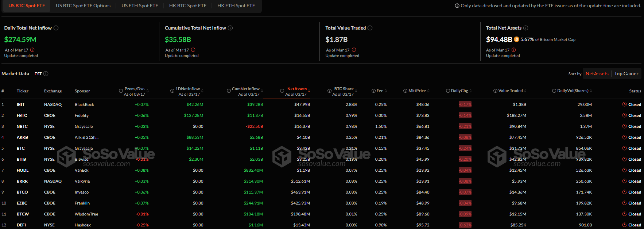Switch to US ETH Spot ETF tab

pos(140,6)
